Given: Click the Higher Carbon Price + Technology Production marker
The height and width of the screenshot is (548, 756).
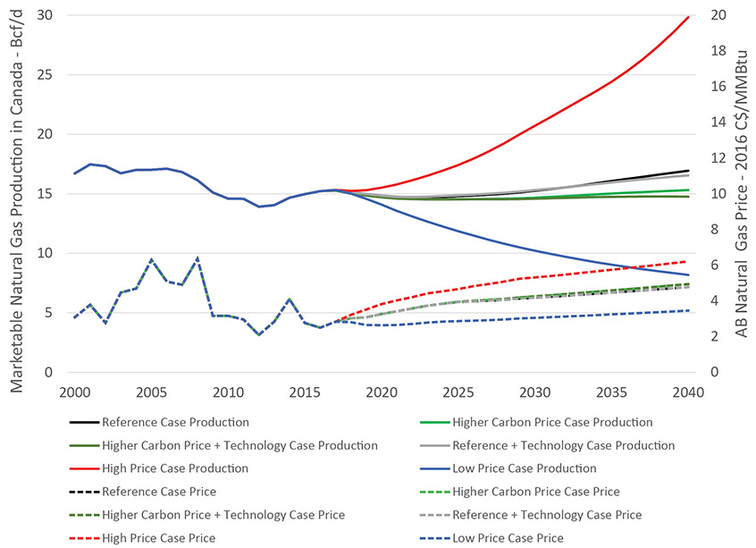Looking at the screenshot, I should 85,445.
